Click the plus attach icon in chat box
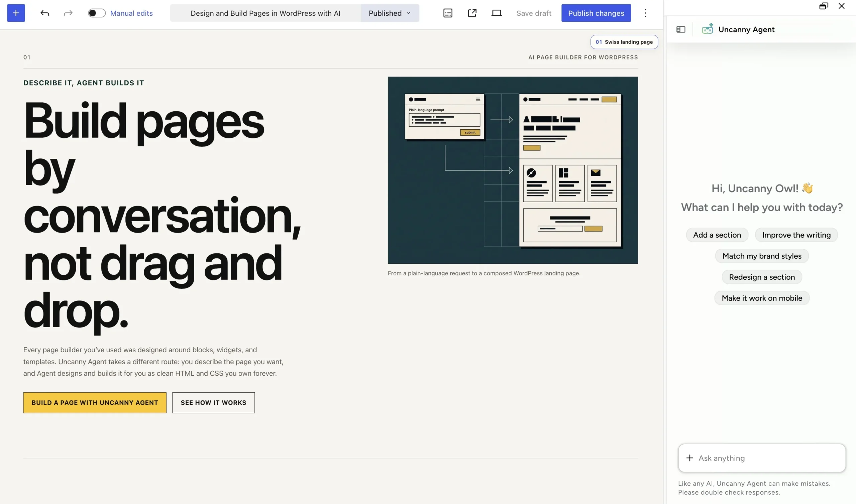 coord(689,458)
